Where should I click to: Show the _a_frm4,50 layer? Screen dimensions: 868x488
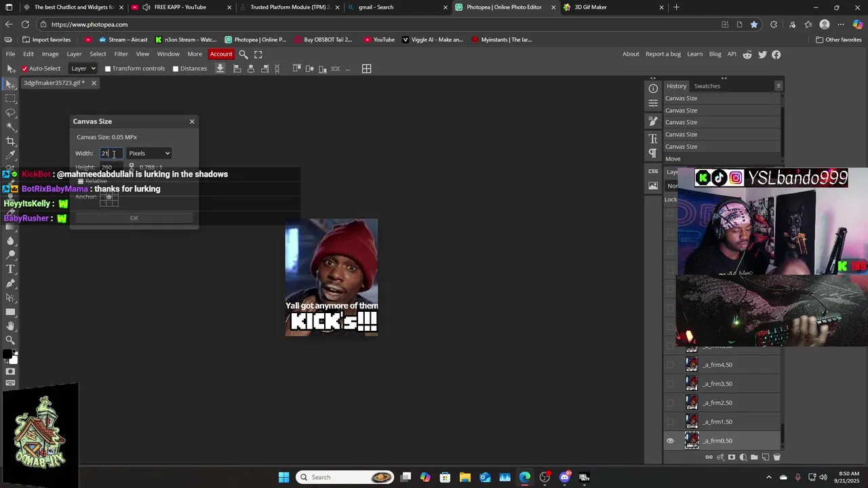click(670, 365)
